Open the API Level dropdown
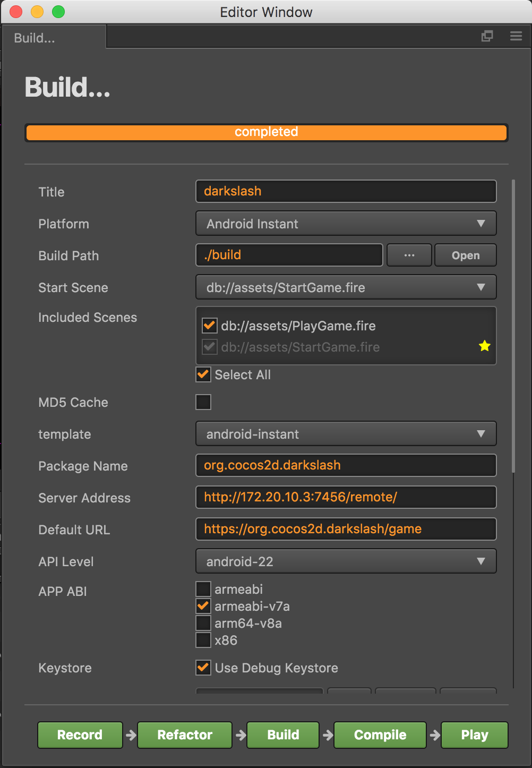The width and height of the screenshot is (532, 768). coord(346,561)
